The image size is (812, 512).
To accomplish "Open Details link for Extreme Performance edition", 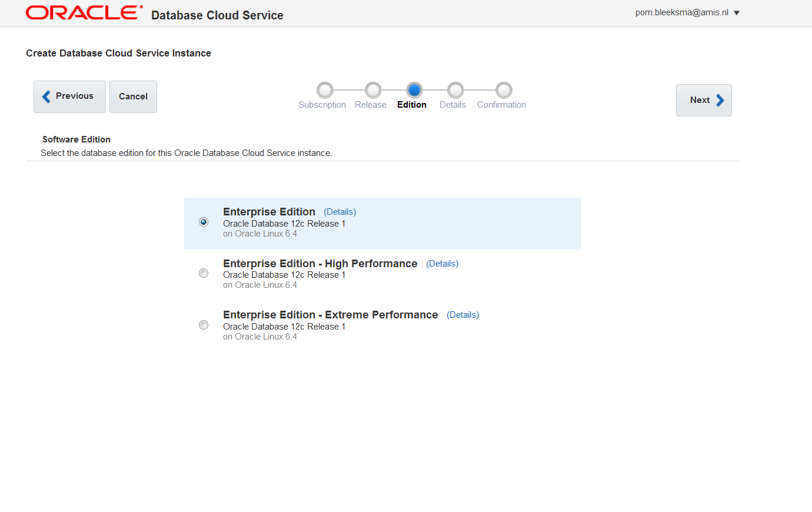I will [x=462, y=315].
